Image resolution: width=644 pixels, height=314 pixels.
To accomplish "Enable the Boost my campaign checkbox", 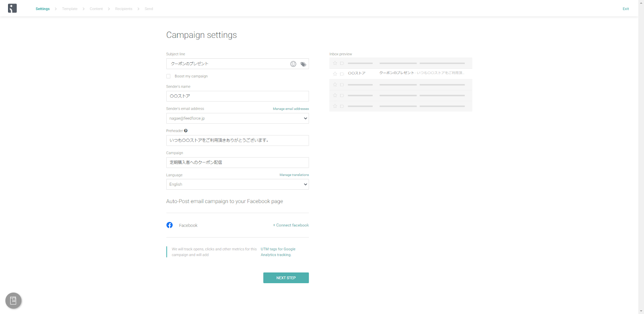I will (168, 76).
